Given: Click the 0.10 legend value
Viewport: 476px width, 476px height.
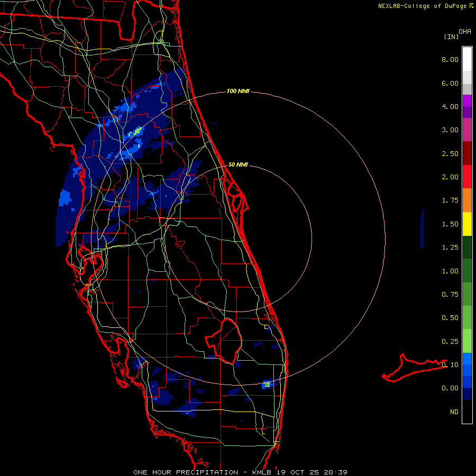Looking at the screenshot, I should pyautogui.click(x=450, y=365).
